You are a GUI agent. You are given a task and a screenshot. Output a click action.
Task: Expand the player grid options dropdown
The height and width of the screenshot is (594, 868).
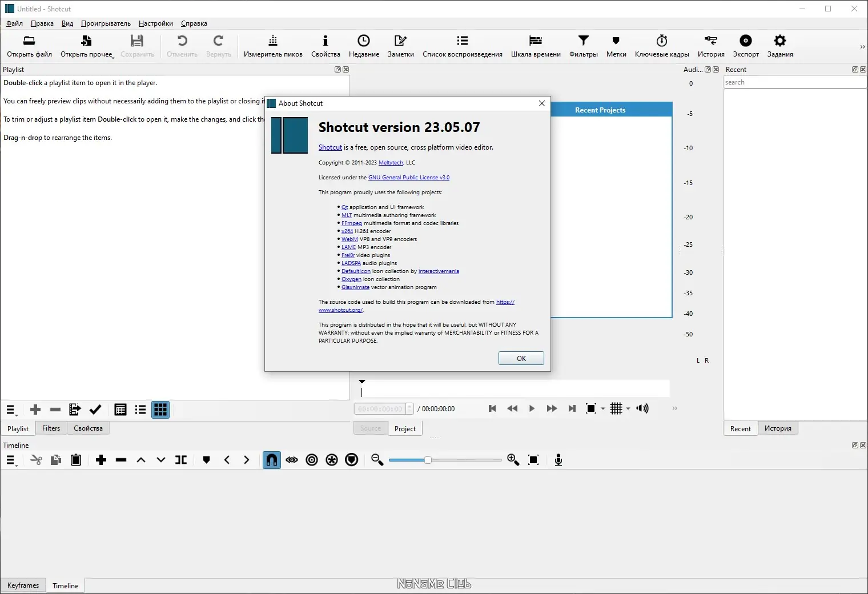click(x=628, y=409)
